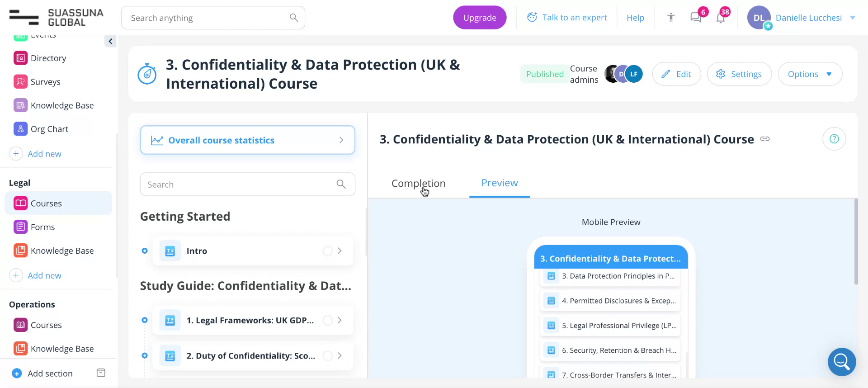
Task: Expand Overall course statistics
Action: (x=247, y=140)
